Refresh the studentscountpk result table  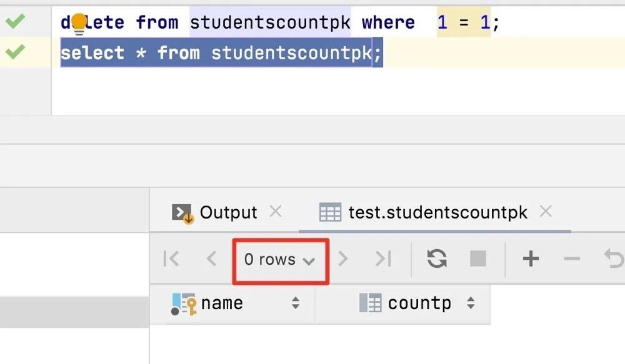tap(436, 258)
